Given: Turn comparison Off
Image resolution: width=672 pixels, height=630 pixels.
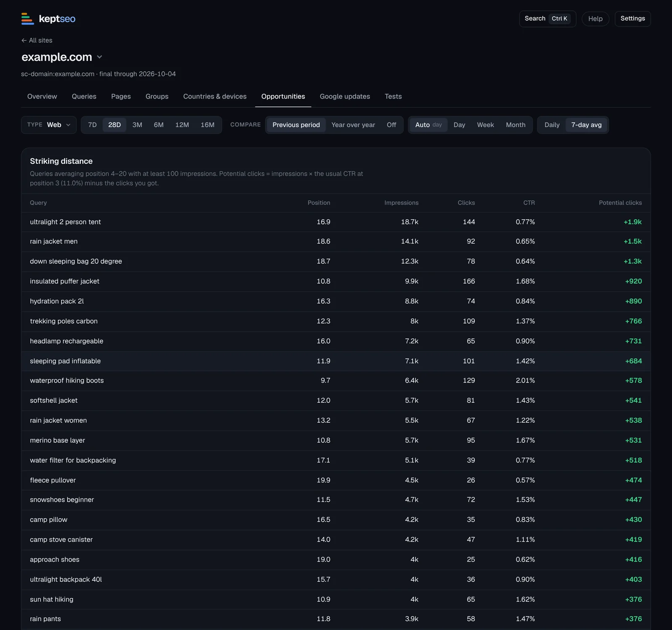Looking at the screenshot, I should click(x=391, y=125).
